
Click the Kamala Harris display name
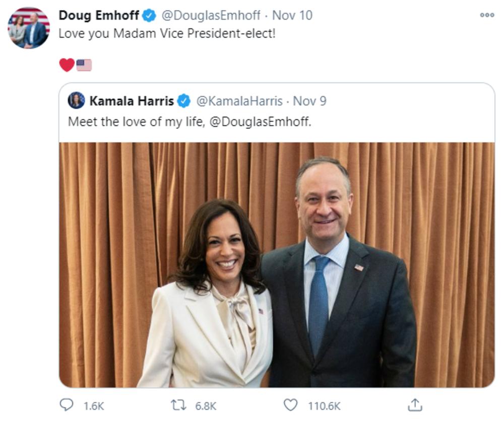pos(131,101)
